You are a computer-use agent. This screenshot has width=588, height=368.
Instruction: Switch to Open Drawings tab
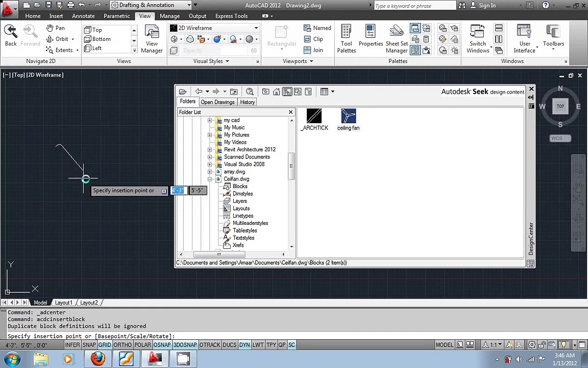coord(217,102)
